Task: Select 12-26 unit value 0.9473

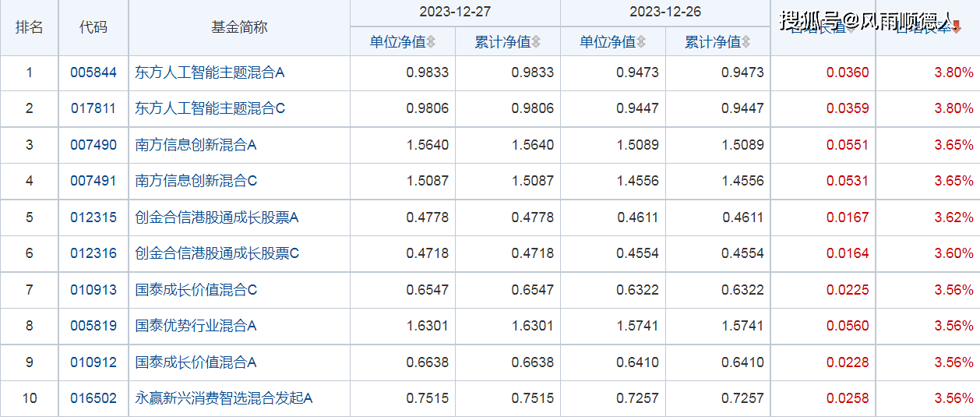Action: [x=638, y=72]
